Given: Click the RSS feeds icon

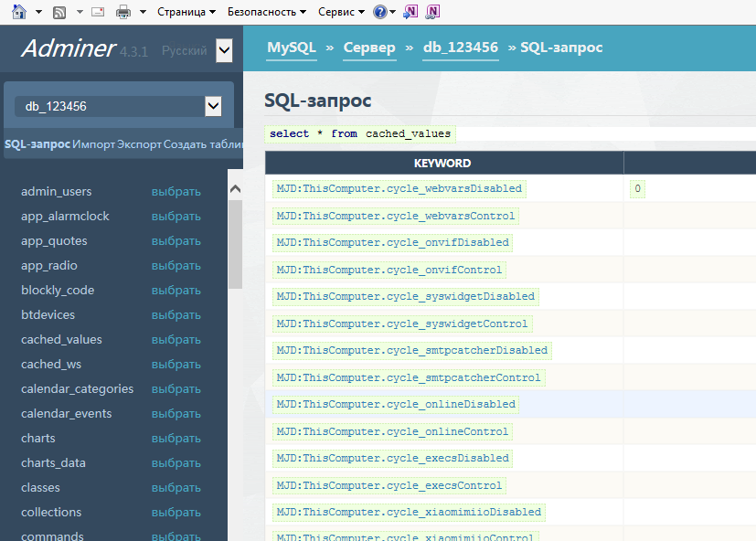Looking at the screenshot, I should click(x=59, y=12).
